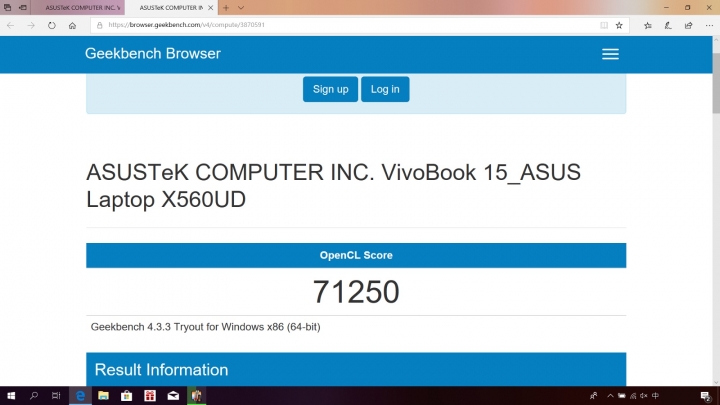Click the Sign up button
Image resolution: width=720 pixels, height=405 pixels.
[x=330, y=89]
